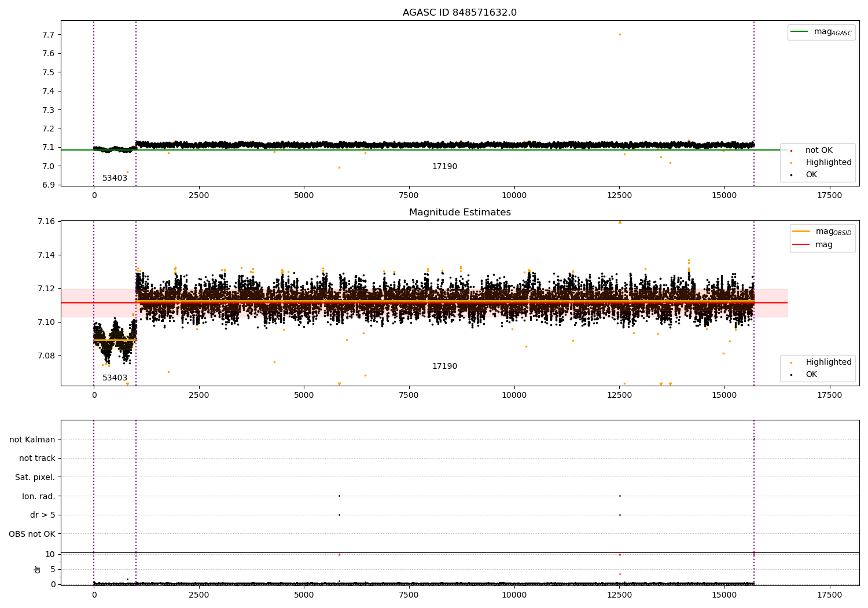
Task: Click the 15000 x-axis tick in middle plot
Action: 724,395
